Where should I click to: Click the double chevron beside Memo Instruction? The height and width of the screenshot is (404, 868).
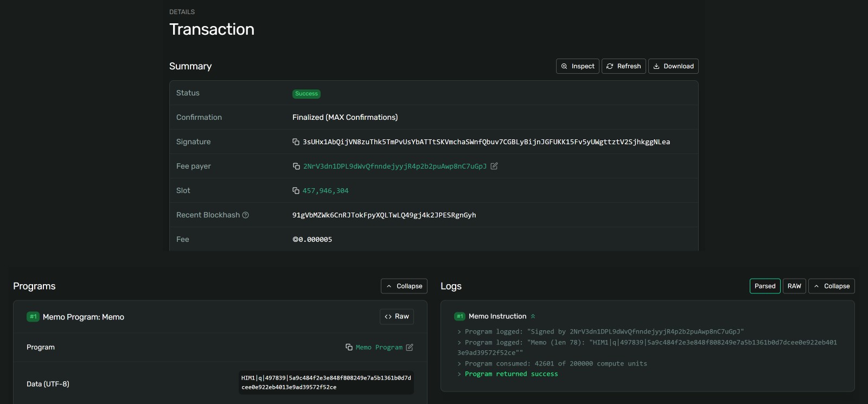[x=533, y=316]
